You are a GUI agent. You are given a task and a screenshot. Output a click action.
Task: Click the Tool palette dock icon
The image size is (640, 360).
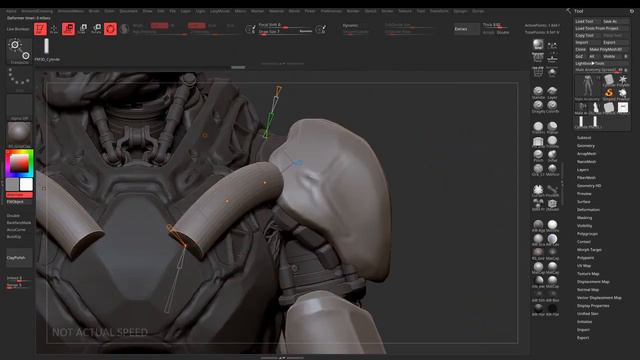point(631,11)
